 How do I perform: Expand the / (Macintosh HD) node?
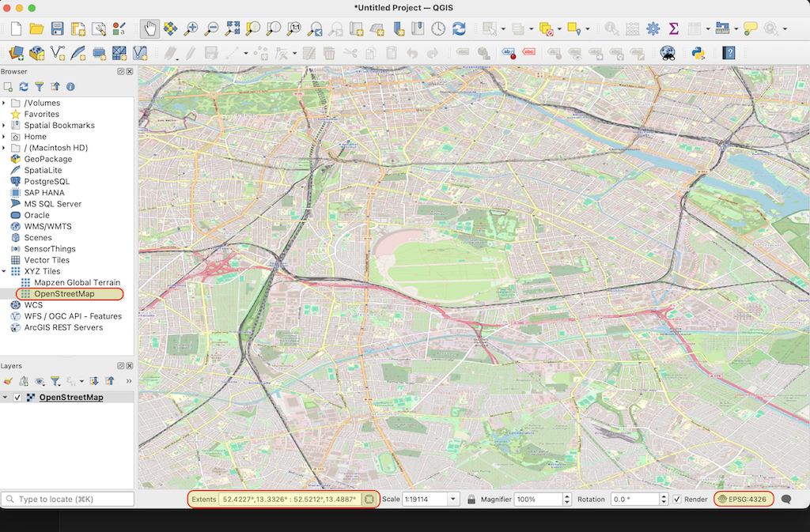(4, 148)
